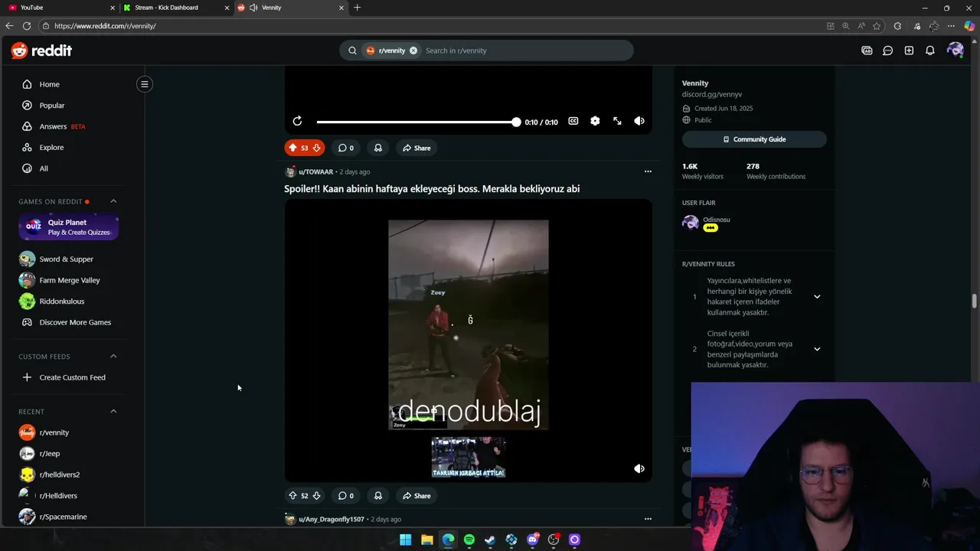The width and height of the screenshot is (980, 551).
Task: Open Steam from taskbar
Action: pyautogui.click(x=490, y=540)
